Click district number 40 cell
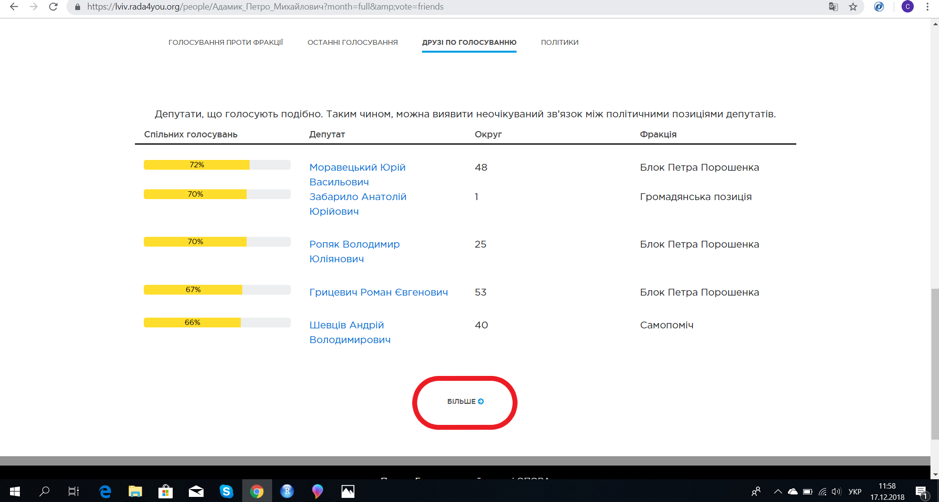 [x=481, y=325]
